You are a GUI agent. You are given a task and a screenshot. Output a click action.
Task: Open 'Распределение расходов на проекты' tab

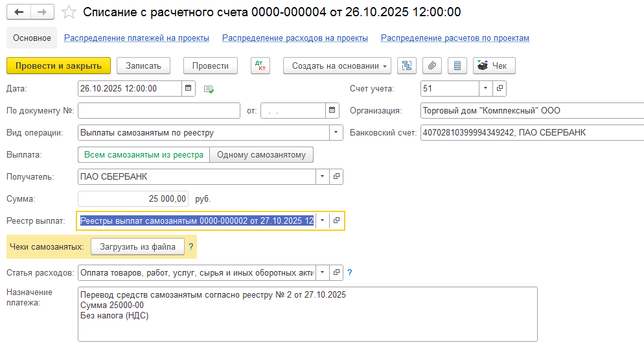[295, 38]
